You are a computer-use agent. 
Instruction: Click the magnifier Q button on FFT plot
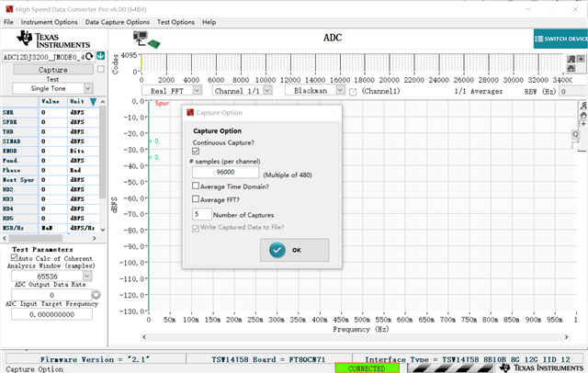[x=575, y=134]
